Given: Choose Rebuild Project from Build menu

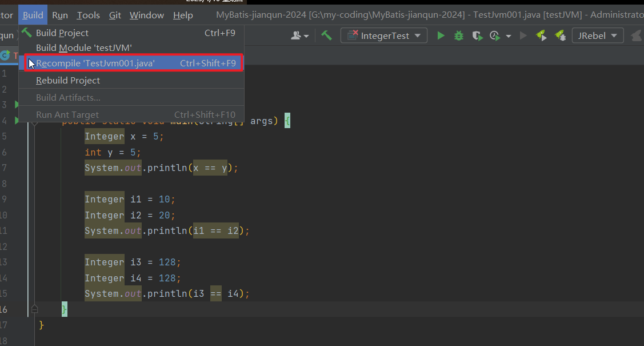Looking at the screenshot, I should (131, 81).
